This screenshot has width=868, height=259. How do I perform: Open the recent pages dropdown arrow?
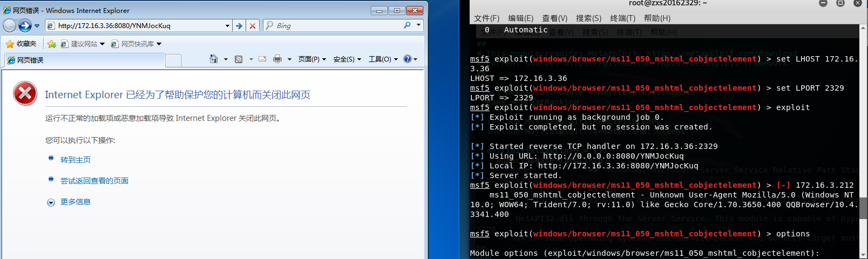(37, 25)
